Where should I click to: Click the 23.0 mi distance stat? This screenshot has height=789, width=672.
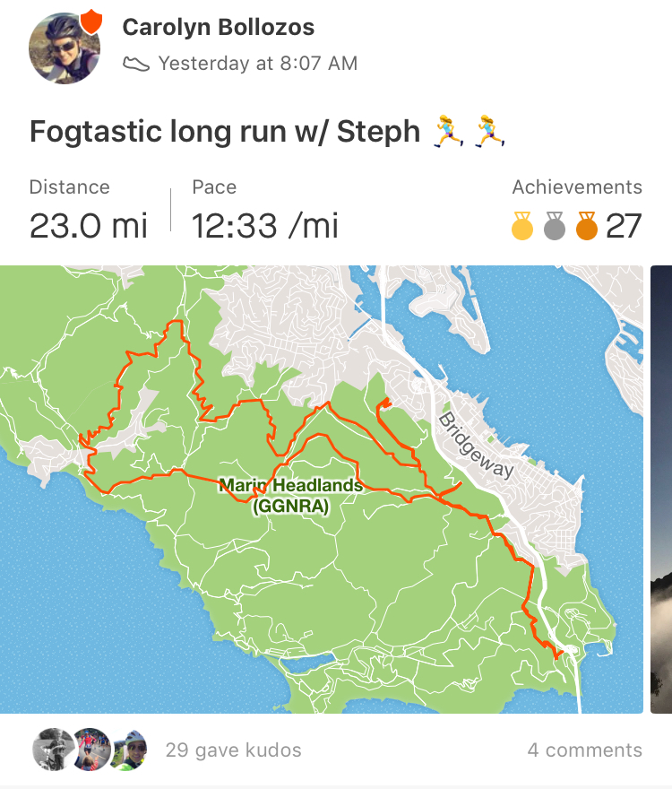pos(88,225)
